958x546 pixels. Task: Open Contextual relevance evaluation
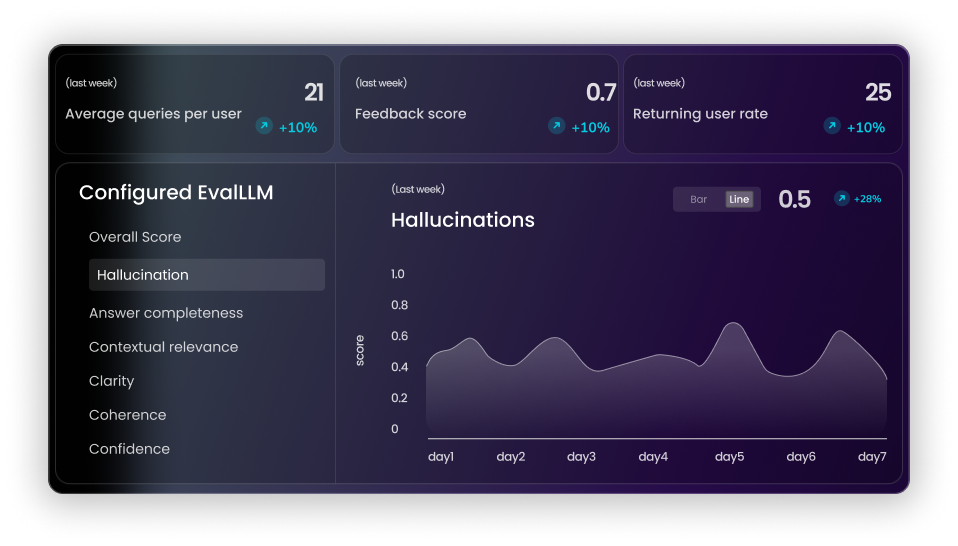point(163,347)
